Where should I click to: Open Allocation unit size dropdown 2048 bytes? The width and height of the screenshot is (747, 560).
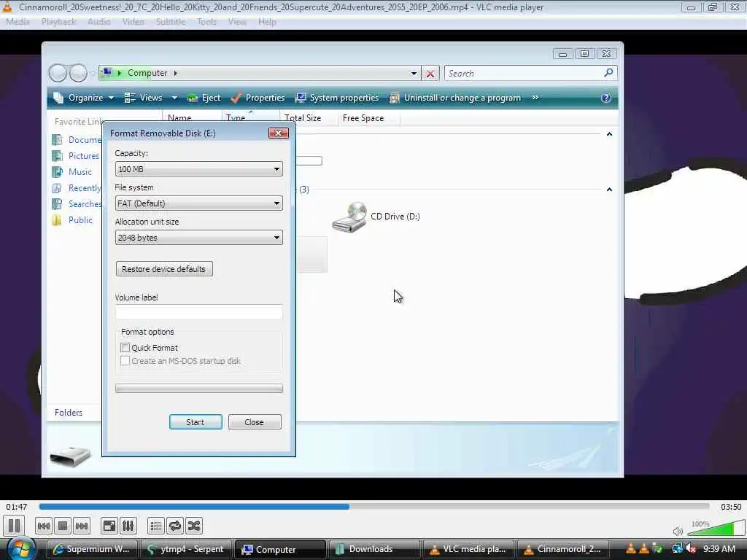(198, 238)
